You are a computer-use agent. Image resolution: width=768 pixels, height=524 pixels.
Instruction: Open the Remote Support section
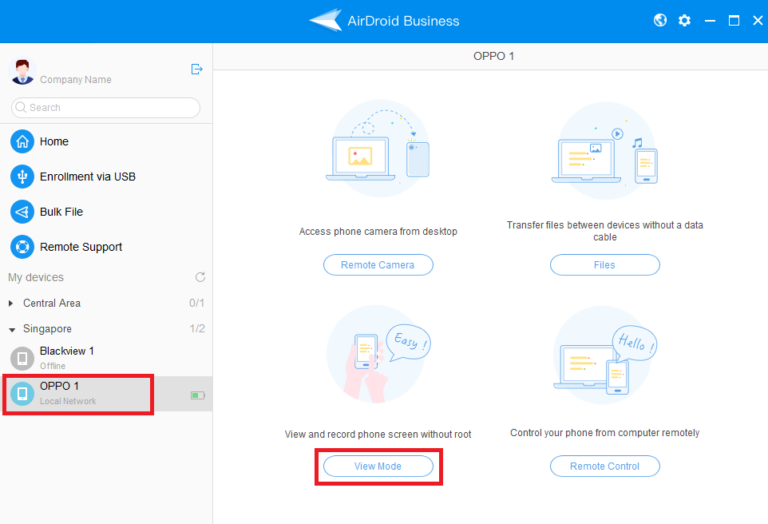106,247
